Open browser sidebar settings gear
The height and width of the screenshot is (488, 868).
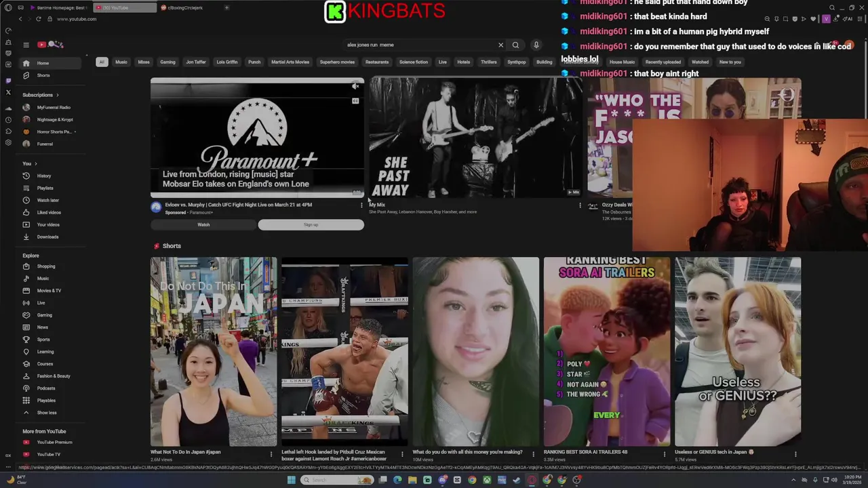8,142
